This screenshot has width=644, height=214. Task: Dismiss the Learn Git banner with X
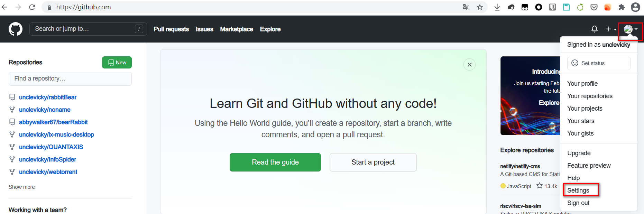[469, 65]
